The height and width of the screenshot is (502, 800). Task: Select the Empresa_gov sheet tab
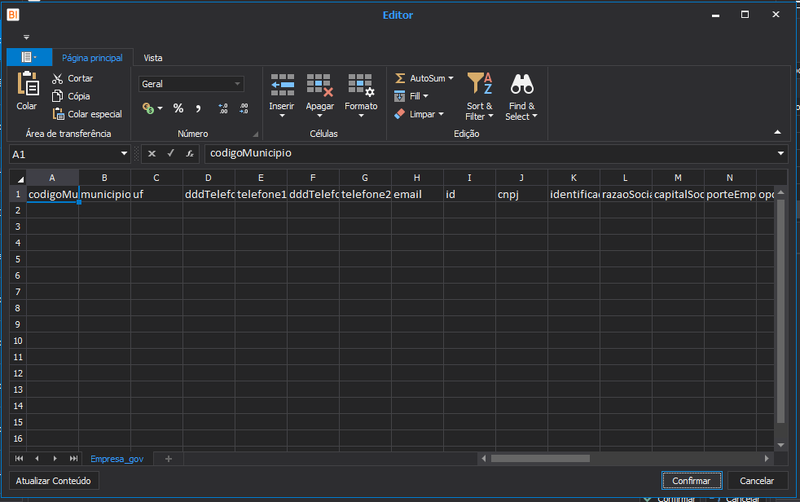pyautogui.click(x=117, y=459)
